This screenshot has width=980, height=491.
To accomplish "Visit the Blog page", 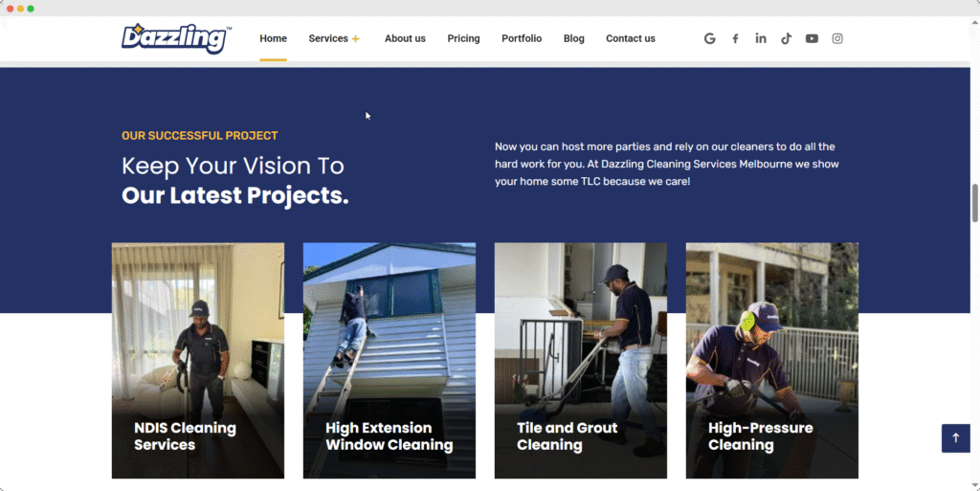I will [x=574, y=38].
